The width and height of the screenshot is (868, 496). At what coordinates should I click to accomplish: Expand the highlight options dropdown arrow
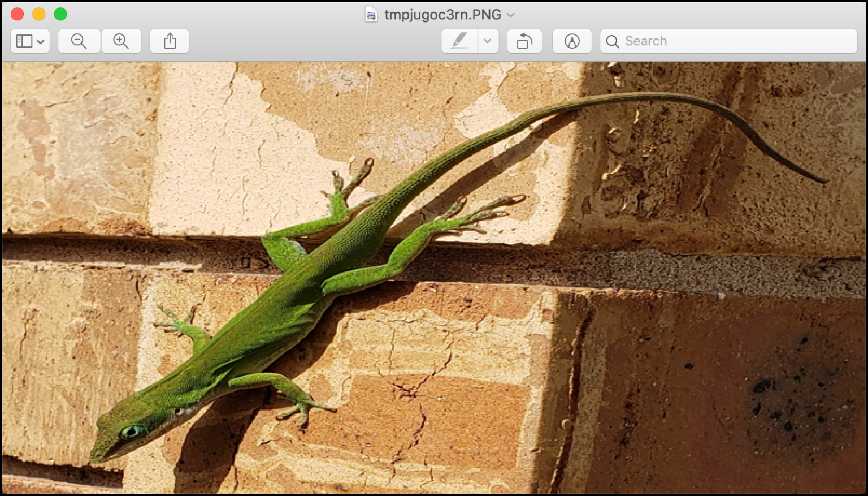tap(488, 41)
